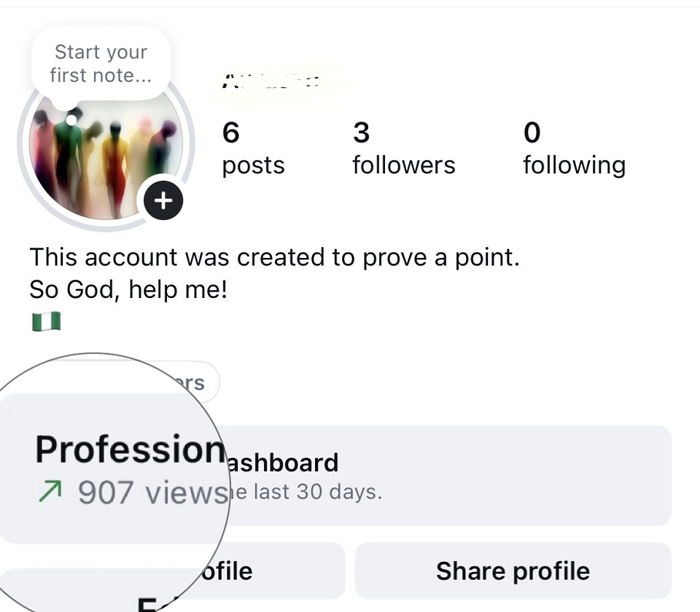
Task: Click the 'dashboard' title text in card
Action: [x=283, y=463]
